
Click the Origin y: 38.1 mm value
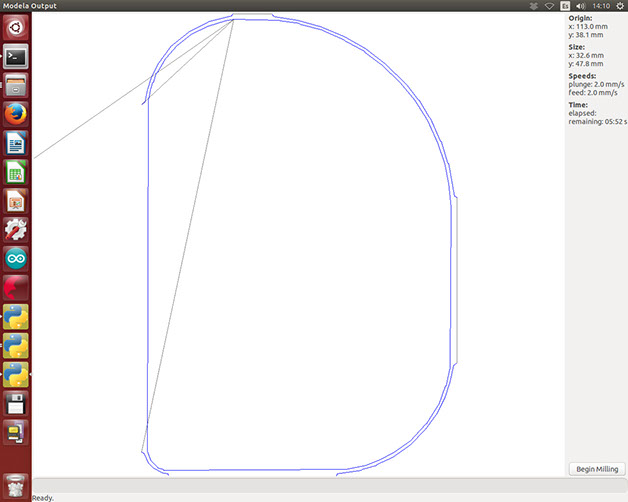point(586,35)
